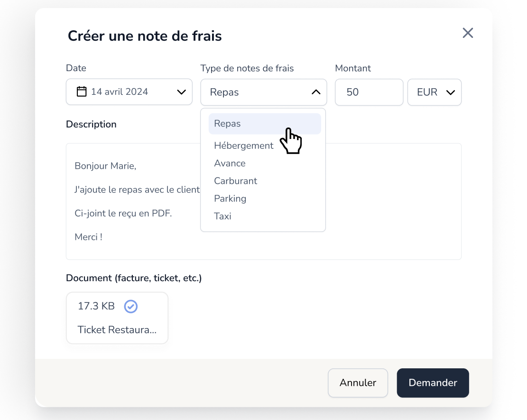Viewport: 527px width, 420px height.
Task: Click the Montant amount field
Action: pos(369,92)
